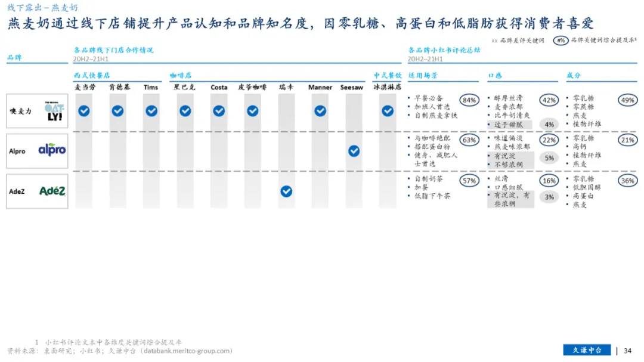The height and width of the screenshot is (362, 644).
Task: Click the 各品牌小红书评论总结 heading
Action: pyautogui.click(x=444, y=50)
